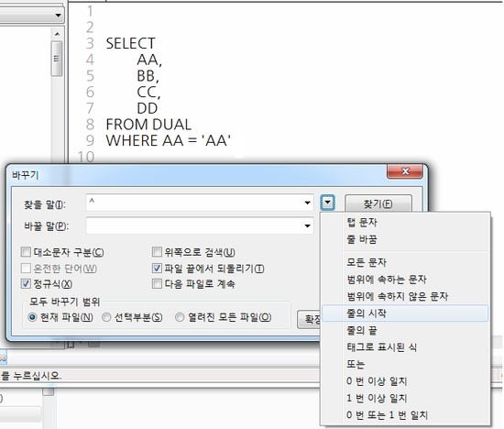The image size is (504, 429).
Task: Open the left panel combo box arrow
Action: pyautogui.click(x=58, y=15)
